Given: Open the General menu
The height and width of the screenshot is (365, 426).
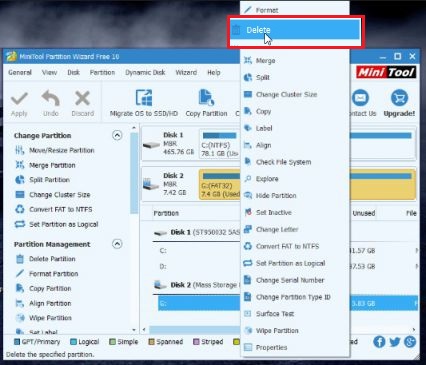Looking at the screenshot, I should 20,72.
